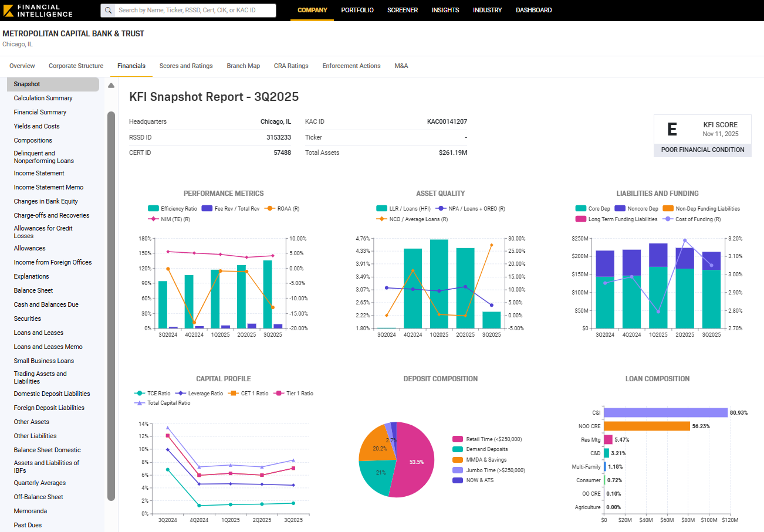Open the PORTFOLIO menu item

[357, 10]
